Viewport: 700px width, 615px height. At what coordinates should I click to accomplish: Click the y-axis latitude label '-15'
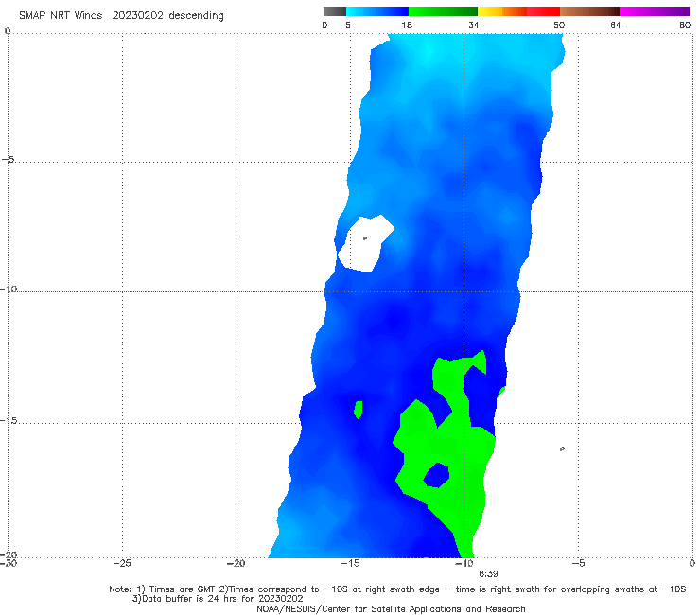(x=9, y=420)
